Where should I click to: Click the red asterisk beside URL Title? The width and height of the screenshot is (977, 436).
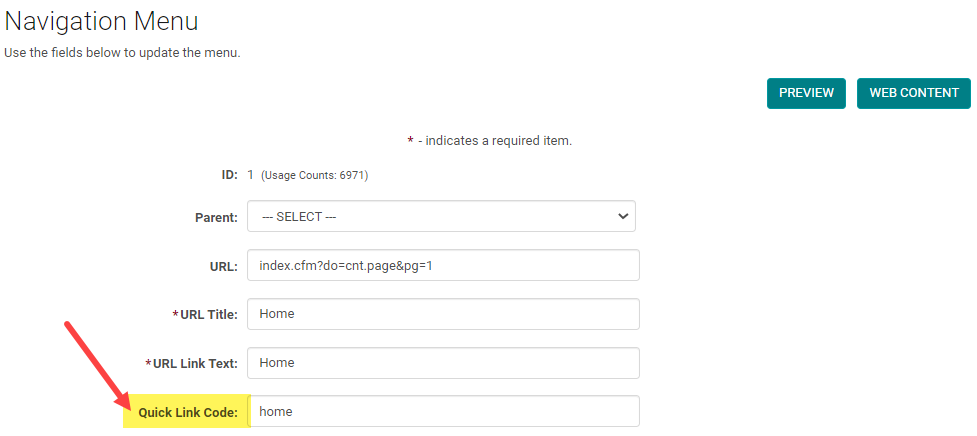(176, 315)
